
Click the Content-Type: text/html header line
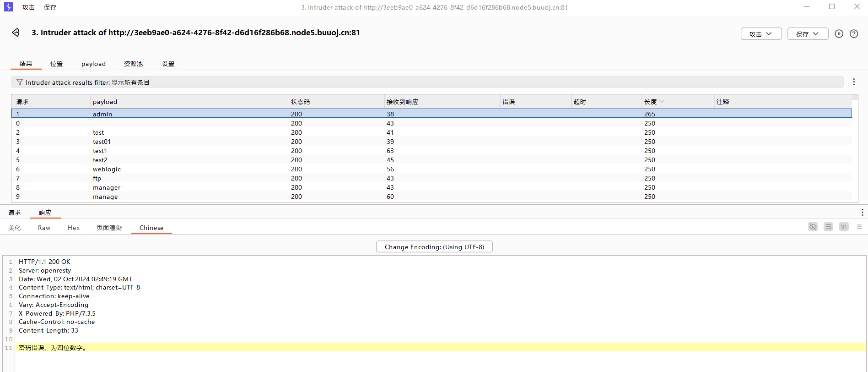click(79, 287)
